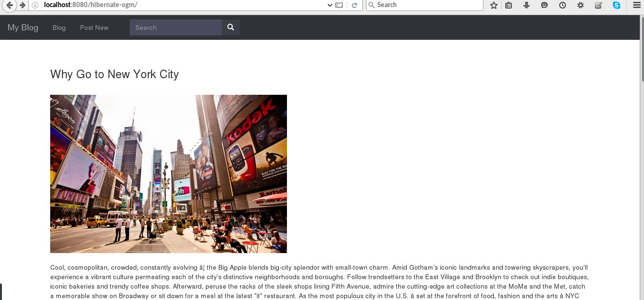
Task: Click the address bar URL localhost:8080/hibernate-ogm/
Action: 90,5
